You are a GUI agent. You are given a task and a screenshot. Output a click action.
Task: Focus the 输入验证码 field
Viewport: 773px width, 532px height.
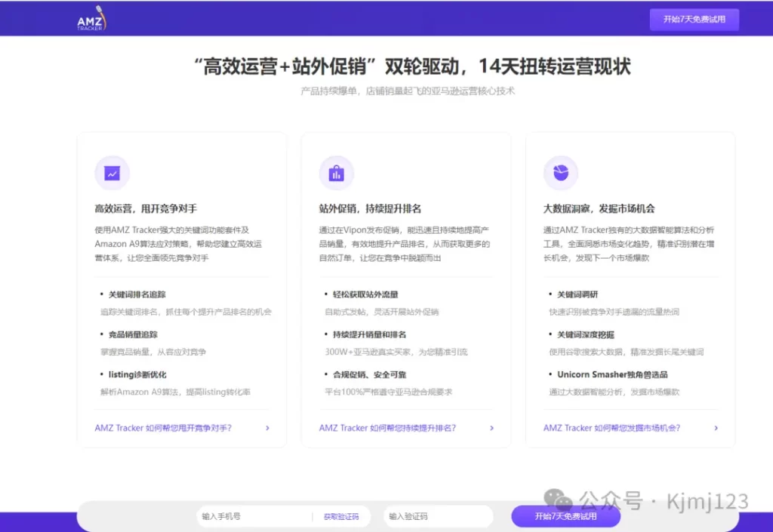pyautogui.click(x=439, y=516)
